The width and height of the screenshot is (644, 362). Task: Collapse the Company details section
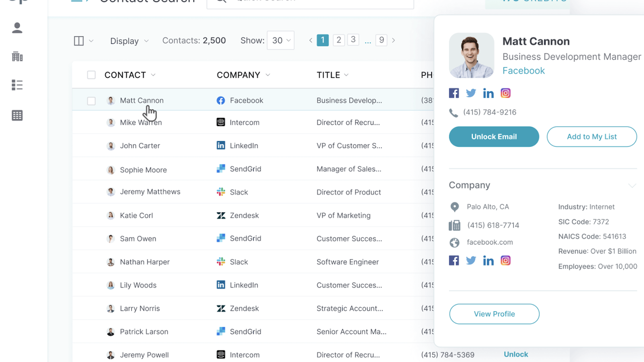coord(632,186)
